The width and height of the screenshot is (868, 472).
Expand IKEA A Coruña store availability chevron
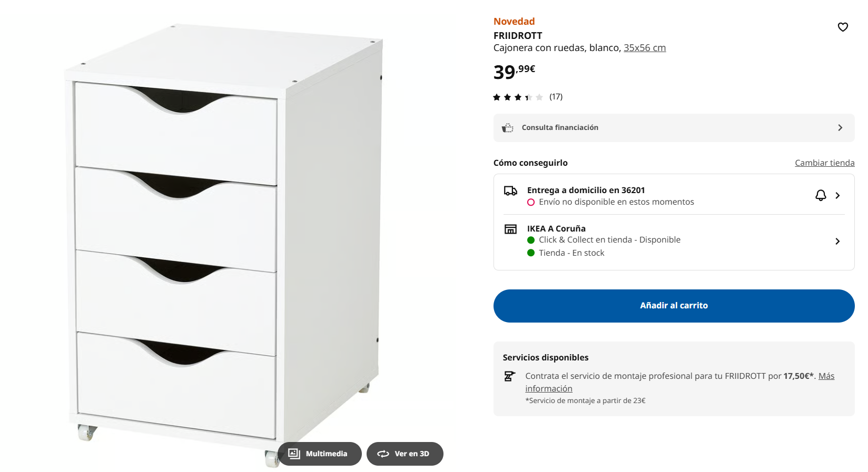coord(837,241)
